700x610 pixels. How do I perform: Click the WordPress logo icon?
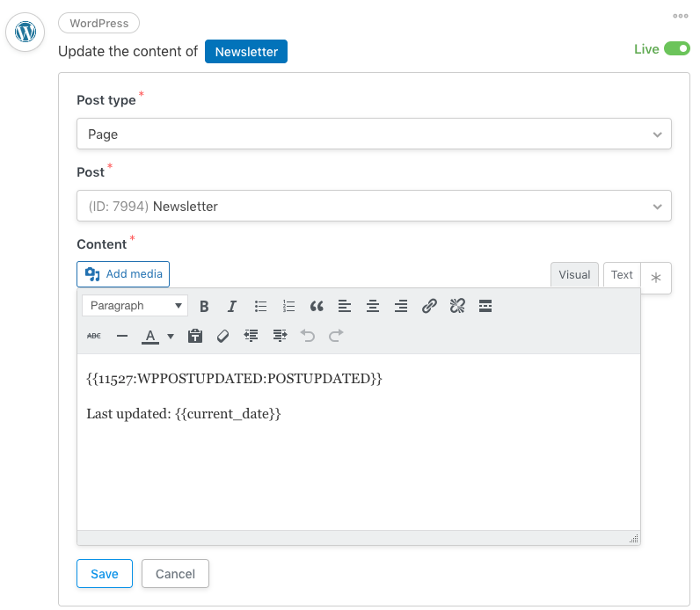click(x=25, y=33)
